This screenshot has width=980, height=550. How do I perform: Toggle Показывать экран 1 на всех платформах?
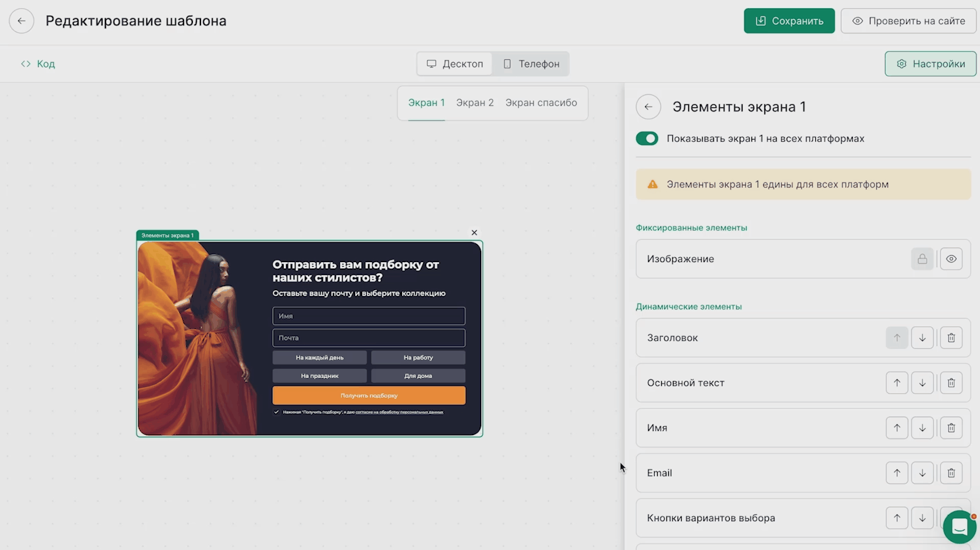pos(647,138)
